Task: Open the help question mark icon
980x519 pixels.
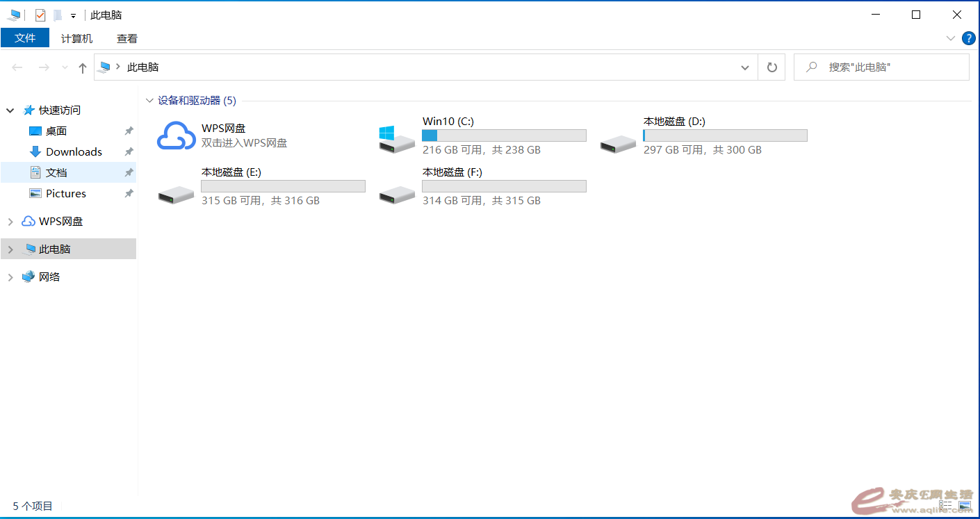Action: point(968,38)
